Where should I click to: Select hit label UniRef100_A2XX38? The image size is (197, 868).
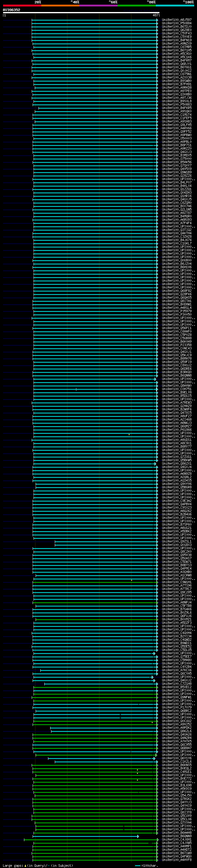pyautogui.click(x=176, y=78)
